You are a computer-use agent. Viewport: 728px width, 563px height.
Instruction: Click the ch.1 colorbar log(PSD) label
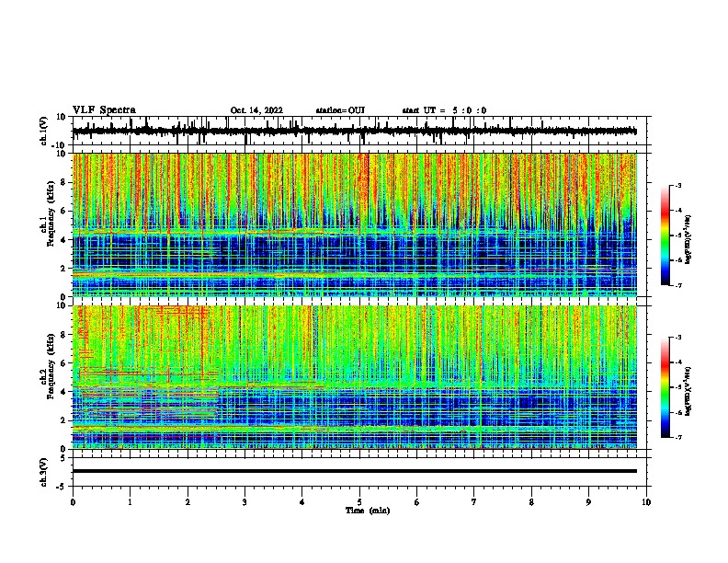click(x=688, y=240)
